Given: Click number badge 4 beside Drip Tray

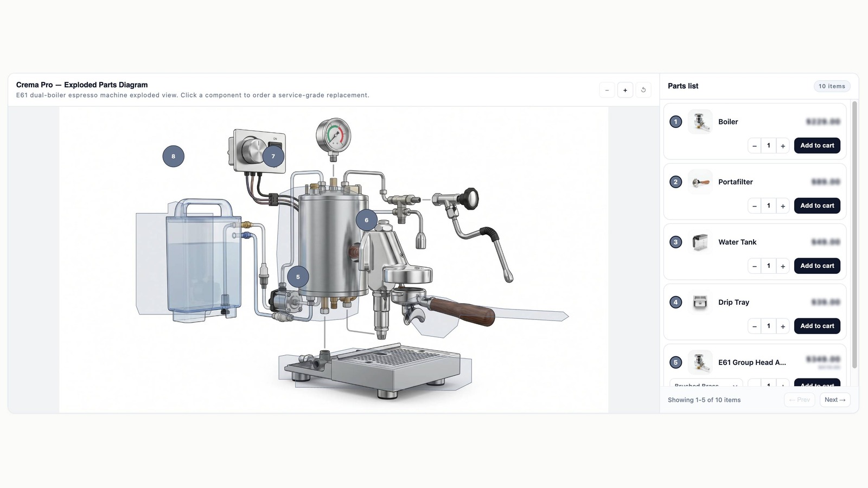Looking at the screenshot, I should click(x=675, y=303).
